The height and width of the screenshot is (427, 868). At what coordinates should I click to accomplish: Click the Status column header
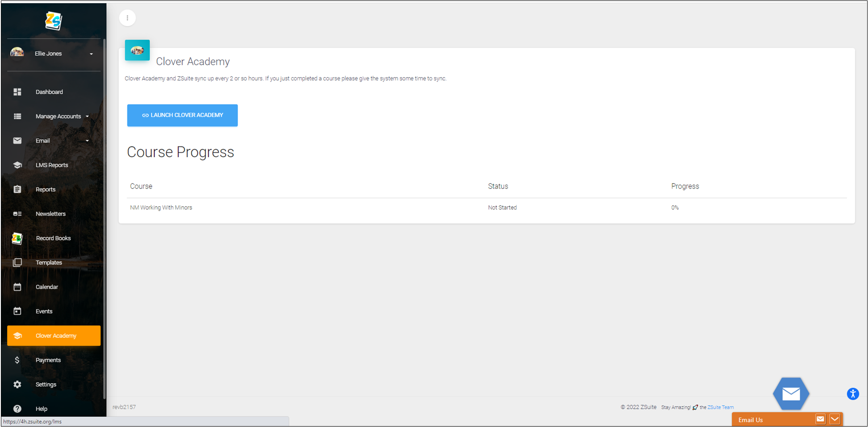pos(498,186)
